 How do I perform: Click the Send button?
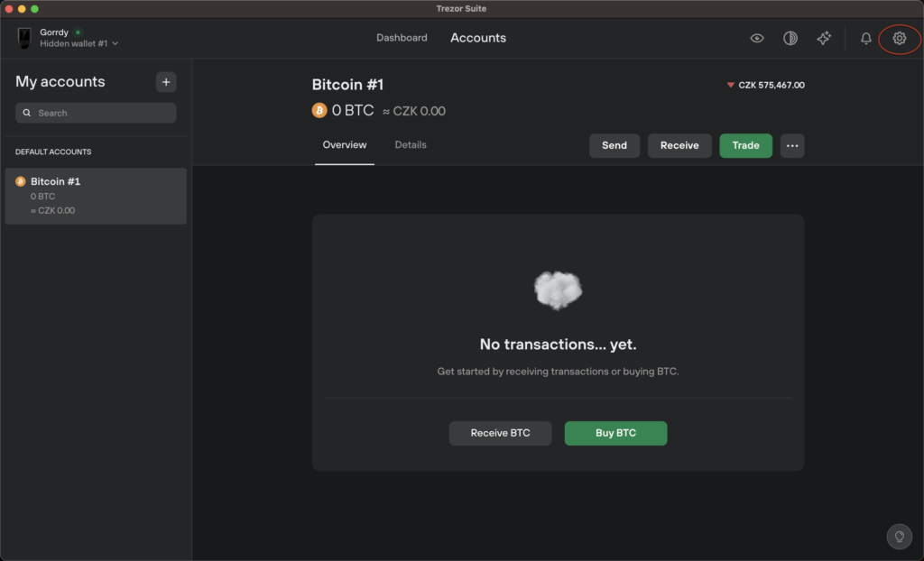tap(614, 145)
